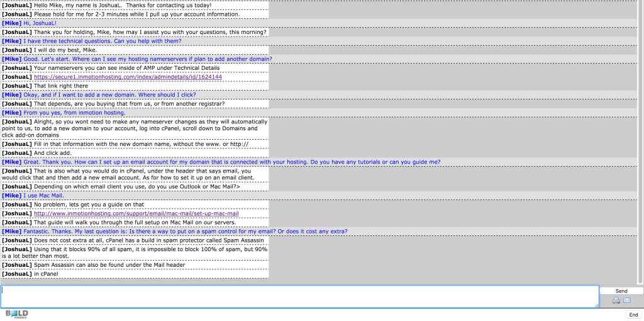Click Mike's "I have three technical questions" message
This screenshot has width=644, height=321.
pos(102,41)
